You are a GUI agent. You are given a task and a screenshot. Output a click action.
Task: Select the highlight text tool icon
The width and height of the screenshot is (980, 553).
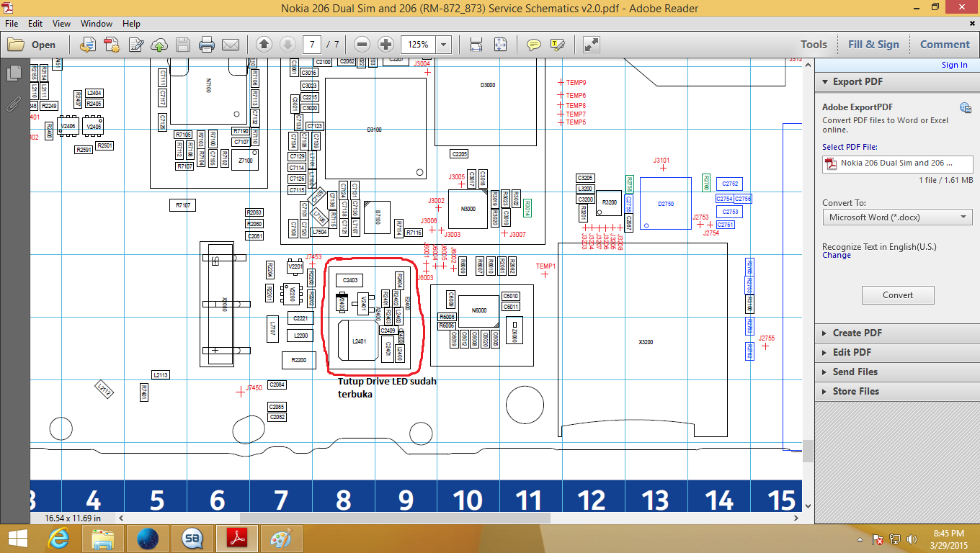pyautogui.click(x=557, y=45)
